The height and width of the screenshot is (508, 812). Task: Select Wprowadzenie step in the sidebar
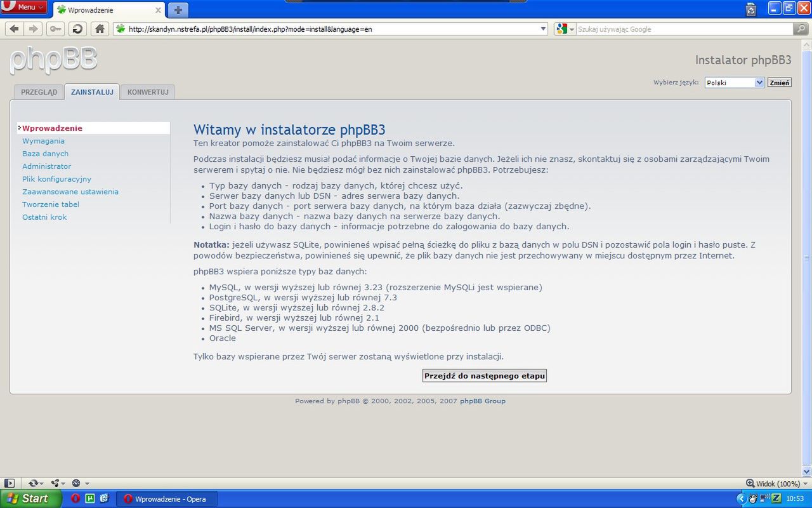point(52,128)
